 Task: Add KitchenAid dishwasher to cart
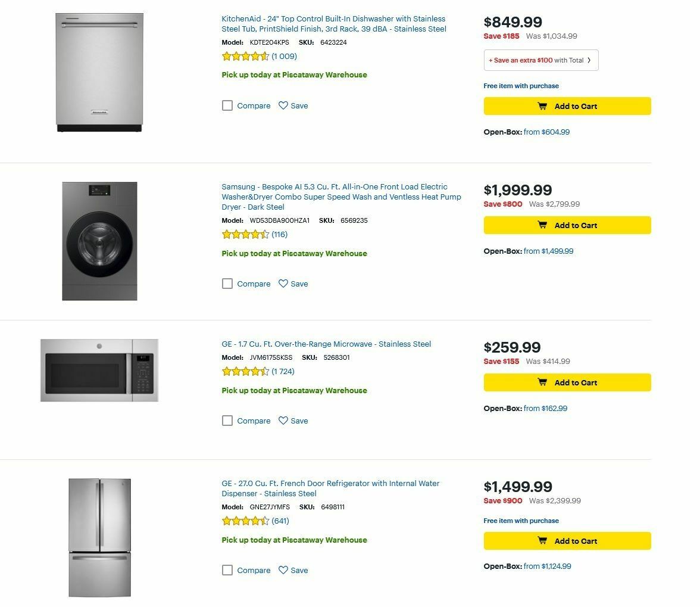click(567, 106)
